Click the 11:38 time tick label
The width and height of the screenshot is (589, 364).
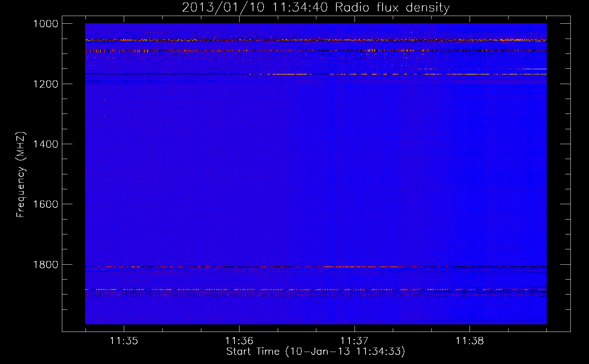pos(470,341)
